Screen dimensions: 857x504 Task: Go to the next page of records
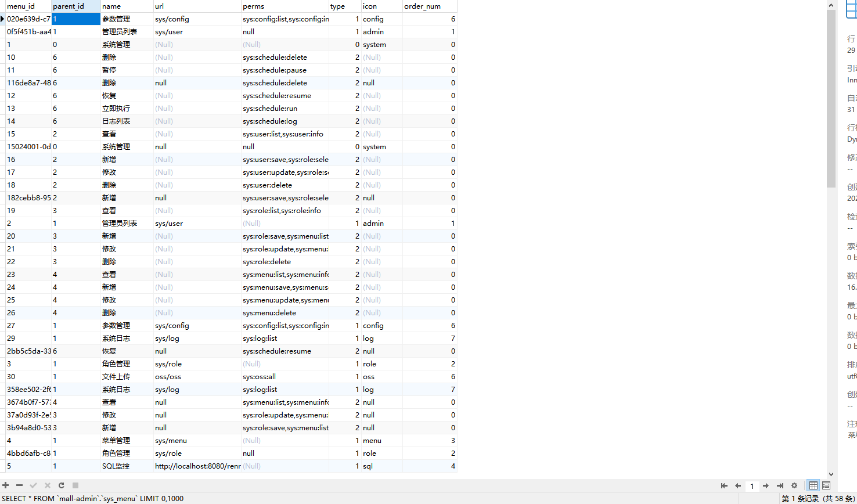pyautogui.click(x=766, y=485)
